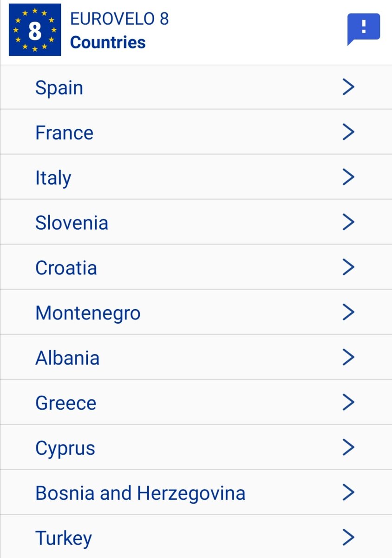The width and height of the screenshot is (392, 558).
Task: Tap the arrow beside Slovenia
Action: point(348,222)
